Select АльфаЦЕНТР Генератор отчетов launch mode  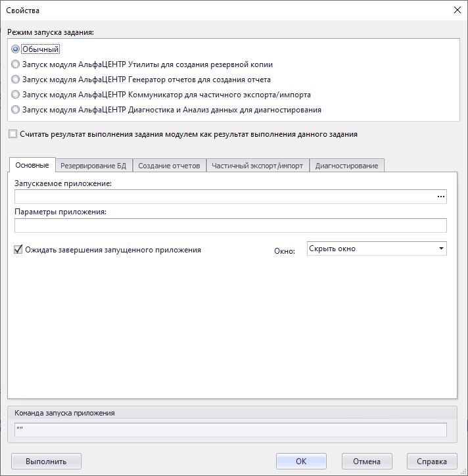16,80
